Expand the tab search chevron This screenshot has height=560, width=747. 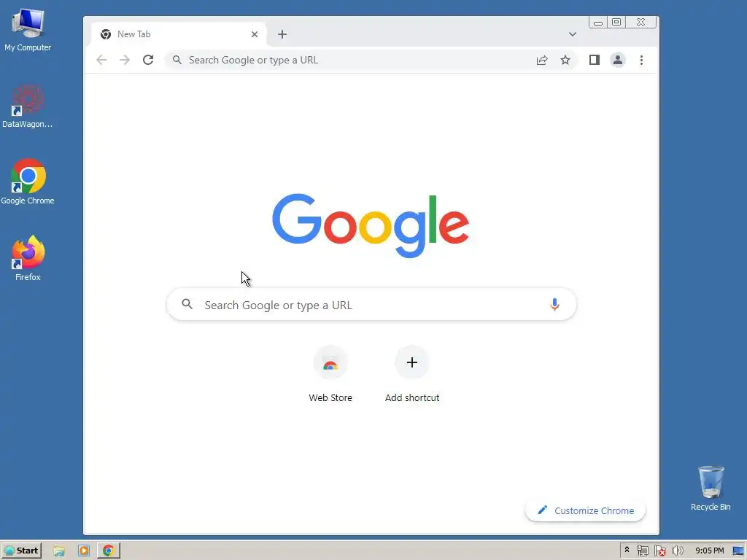[x=573, y=34]
